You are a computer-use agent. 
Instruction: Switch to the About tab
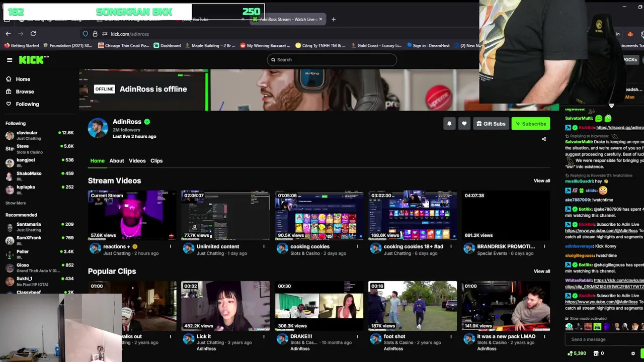(117, 161)
